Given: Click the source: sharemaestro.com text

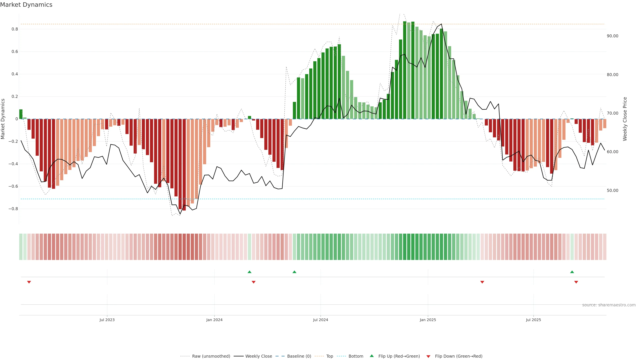Looking at the screenshot, I should coord(609,305).
